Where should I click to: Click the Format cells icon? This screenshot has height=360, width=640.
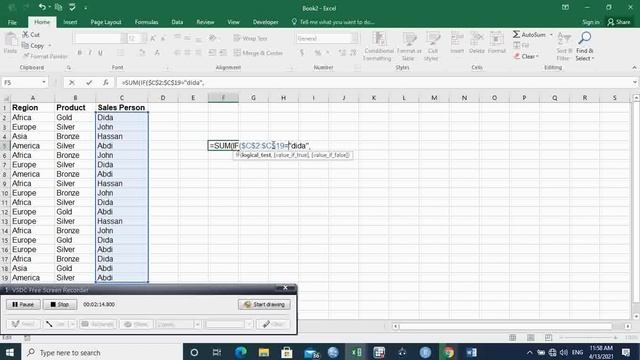tap(496, 40)
